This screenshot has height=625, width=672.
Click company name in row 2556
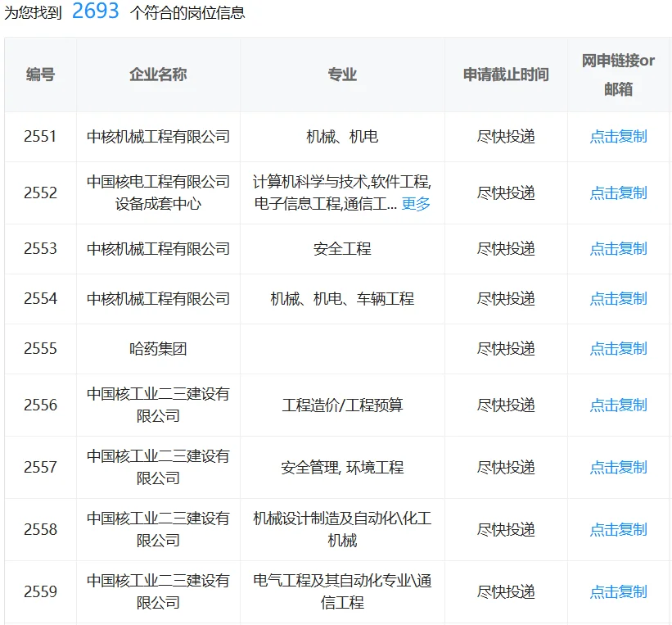(158, 405)
